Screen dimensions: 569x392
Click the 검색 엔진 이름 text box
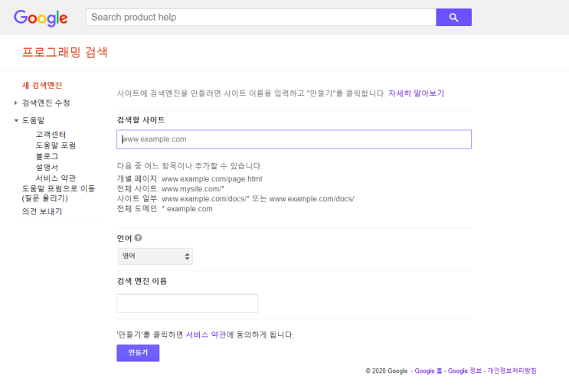pyautogui.click(x=188, y=303)
